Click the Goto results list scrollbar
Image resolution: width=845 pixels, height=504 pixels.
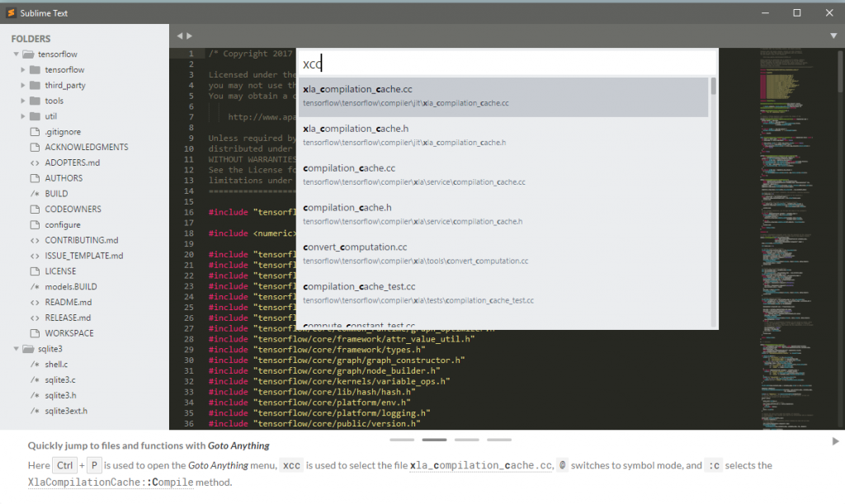tap(713, 87)
